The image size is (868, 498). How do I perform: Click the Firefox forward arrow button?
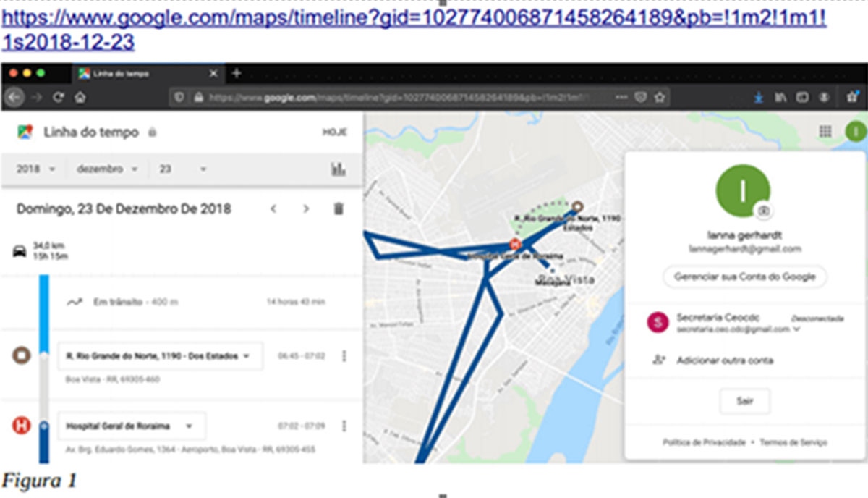(37, 97)
